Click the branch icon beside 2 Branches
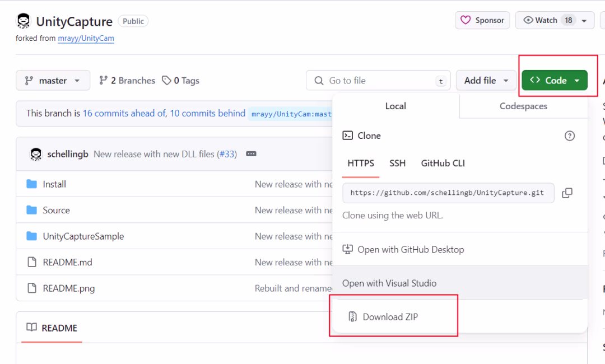This screenshot has height=364, width=605. pyautogui.click(x=103, y=80)
